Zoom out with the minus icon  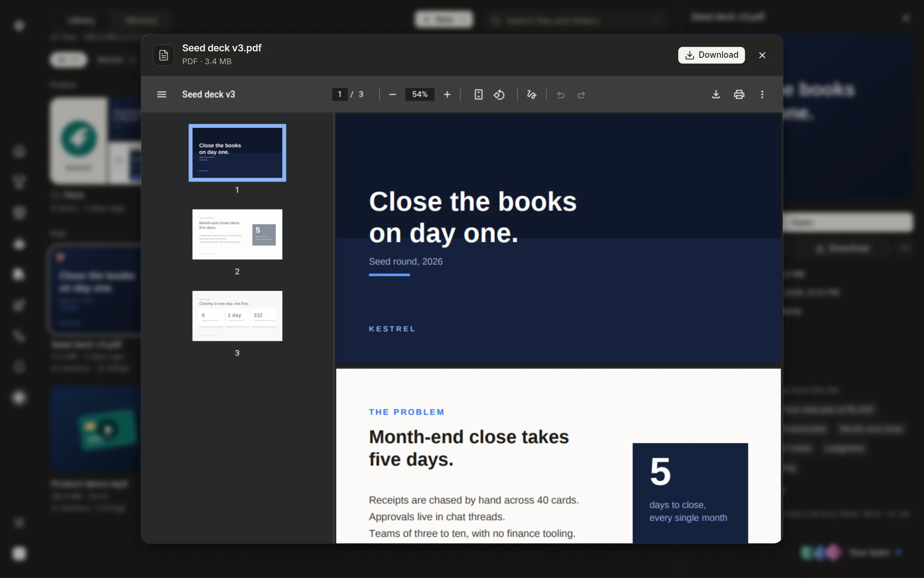pos(392,94)
